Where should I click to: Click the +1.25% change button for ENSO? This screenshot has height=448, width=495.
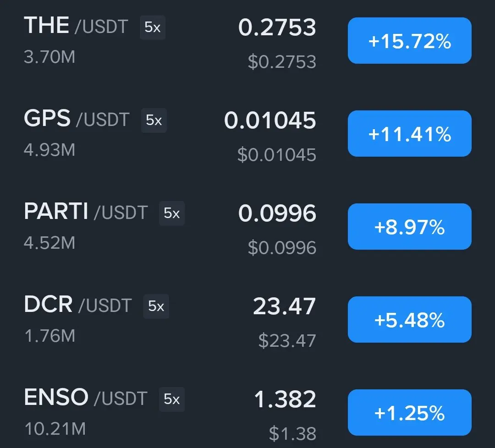coord(409,412)
